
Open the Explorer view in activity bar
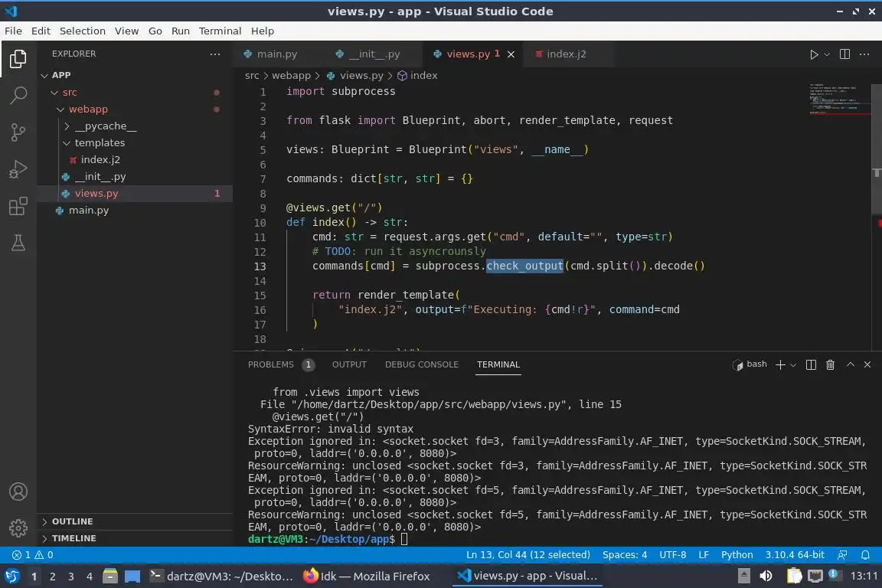[x=18, y=58]
